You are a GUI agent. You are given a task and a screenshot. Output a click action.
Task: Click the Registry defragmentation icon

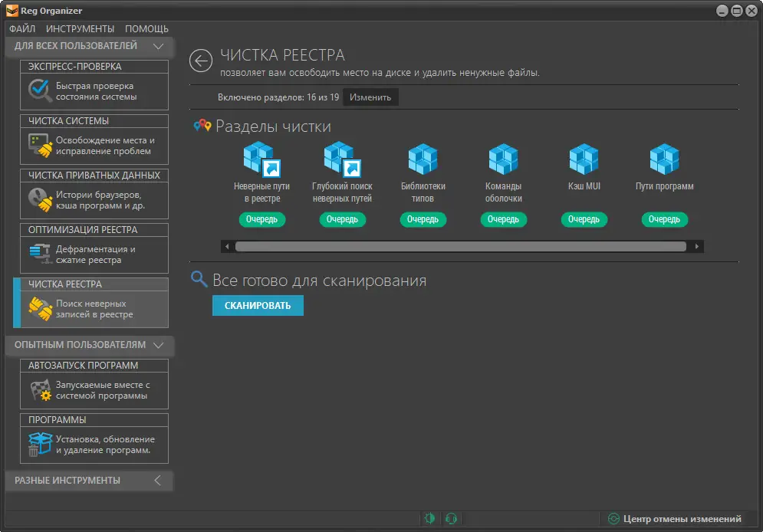coord(39,254)
